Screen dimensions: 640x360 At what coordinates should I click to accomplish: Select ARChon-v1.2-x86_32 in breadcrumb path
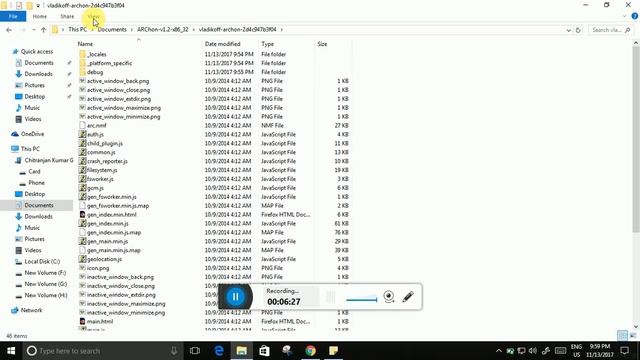pyautogui.click(x=162, y=29)
